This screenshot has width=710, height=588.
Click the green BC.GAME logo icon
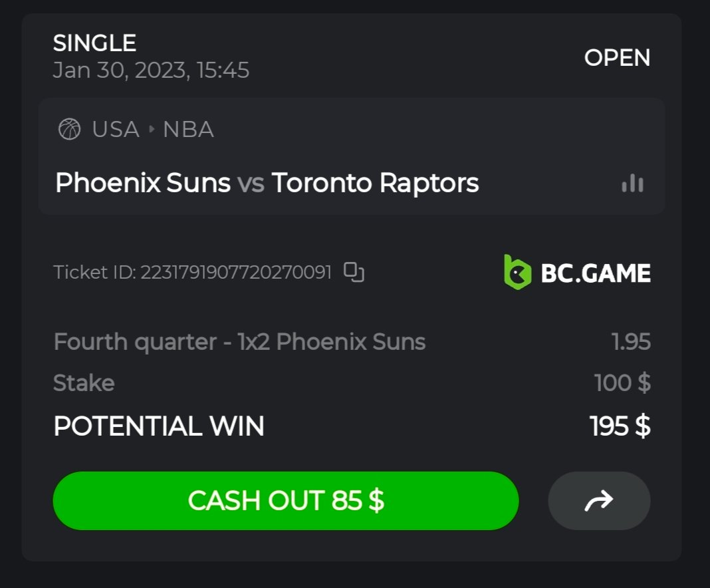click(517, 272)
